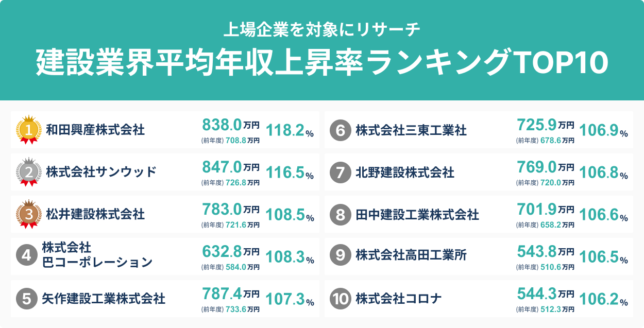Click the gold rank 1 medal icon
The height and width of the screenshot is (328, 644).
[28, 130]
